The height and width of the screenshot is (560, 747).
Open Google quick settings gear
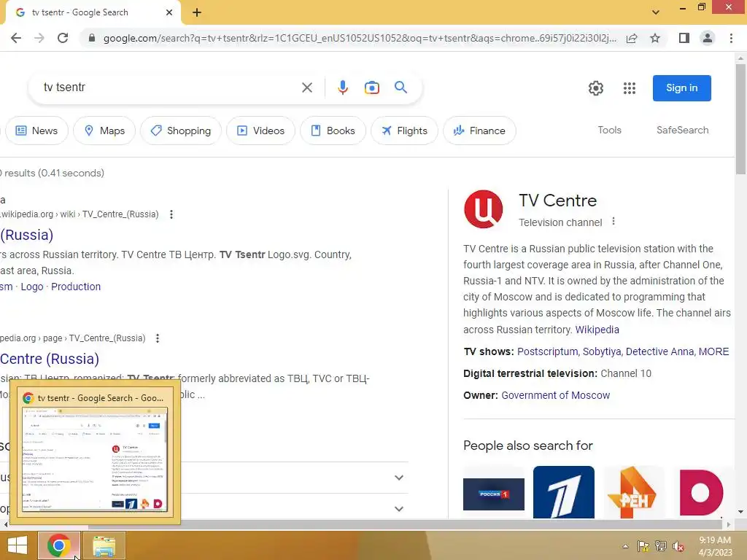[595, 88]
